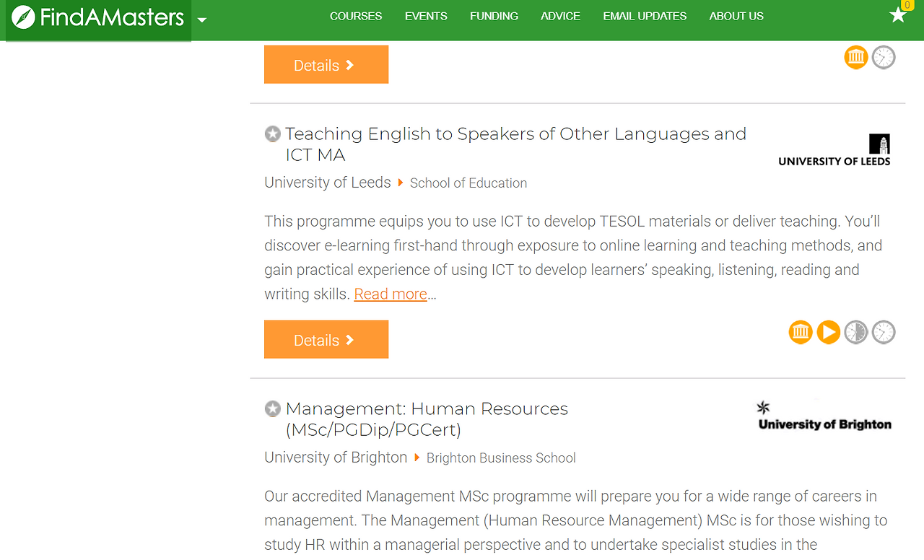
Task: Visit the University of Brighton institution link
Action: (x=336, y=458)
